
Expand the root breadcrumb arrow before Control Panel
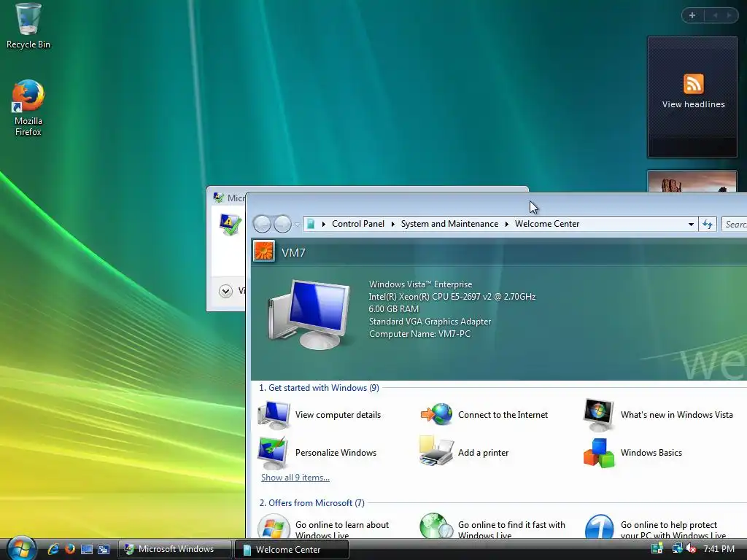323,224
